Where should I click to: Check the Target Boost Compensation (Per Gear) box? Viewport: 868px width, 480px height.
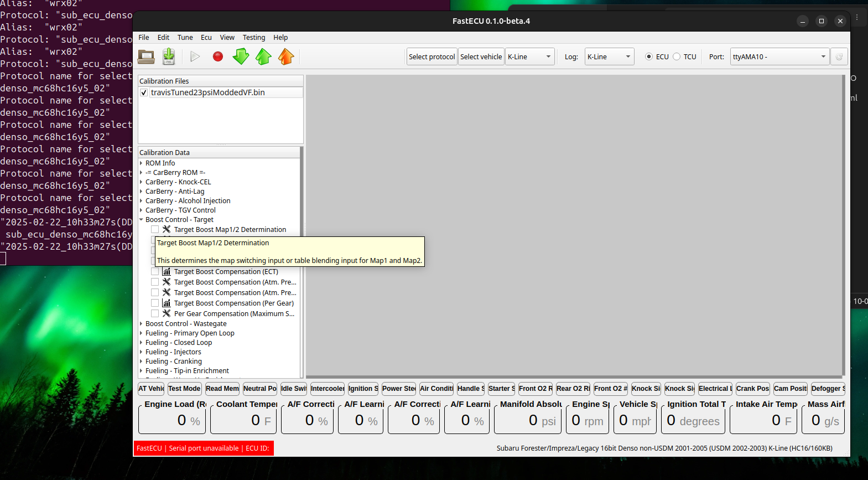(155, 303)
